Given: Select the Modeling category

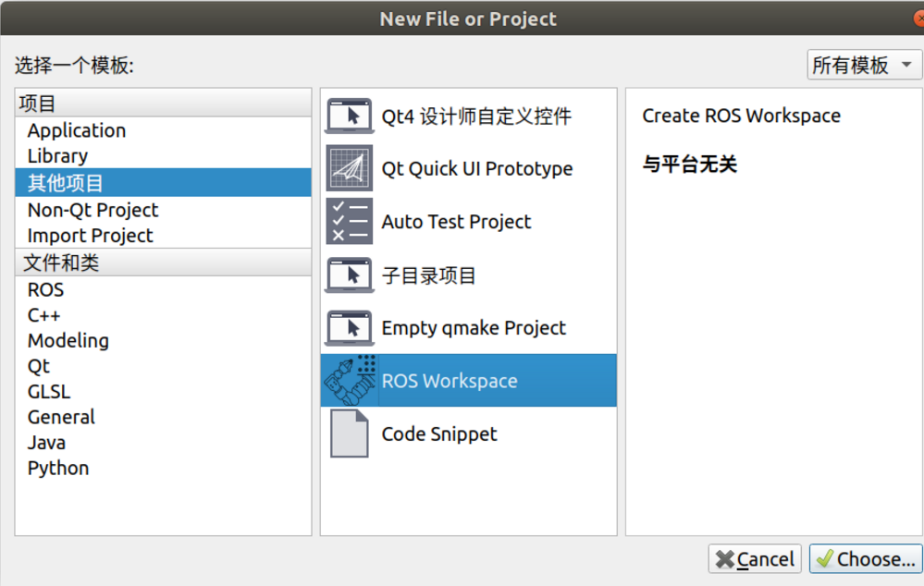Looking at the screenshot, I should coord(68,340).
